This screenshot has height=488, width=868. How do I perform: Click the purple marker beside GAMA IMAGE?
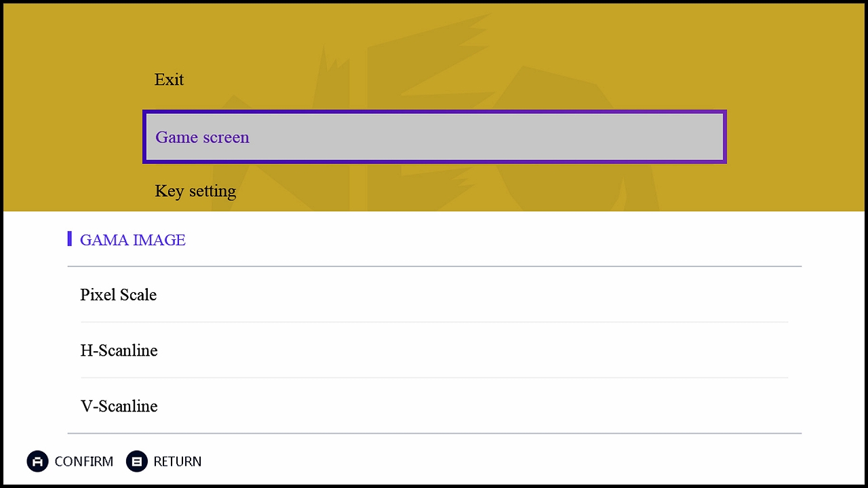tap(70, 239)
